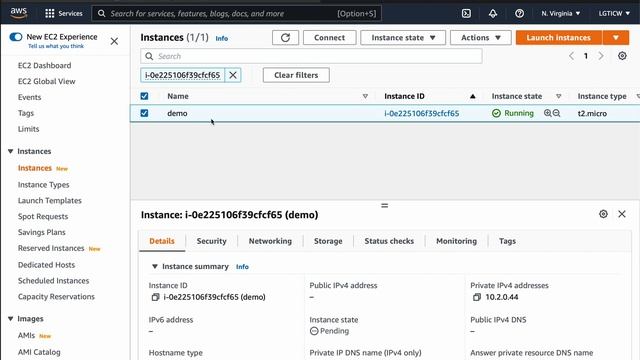
Task: Click the zoom-in filter icon next to Running
Action: click(547, 113)
